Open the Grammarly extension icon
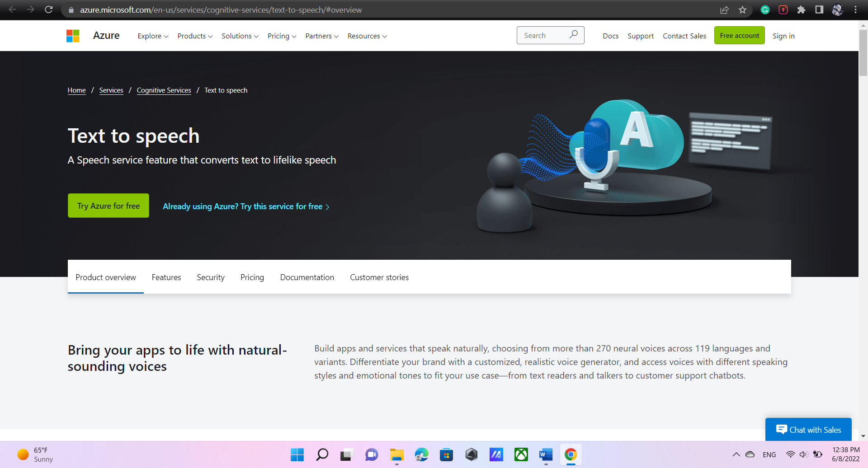 point(765,10)
